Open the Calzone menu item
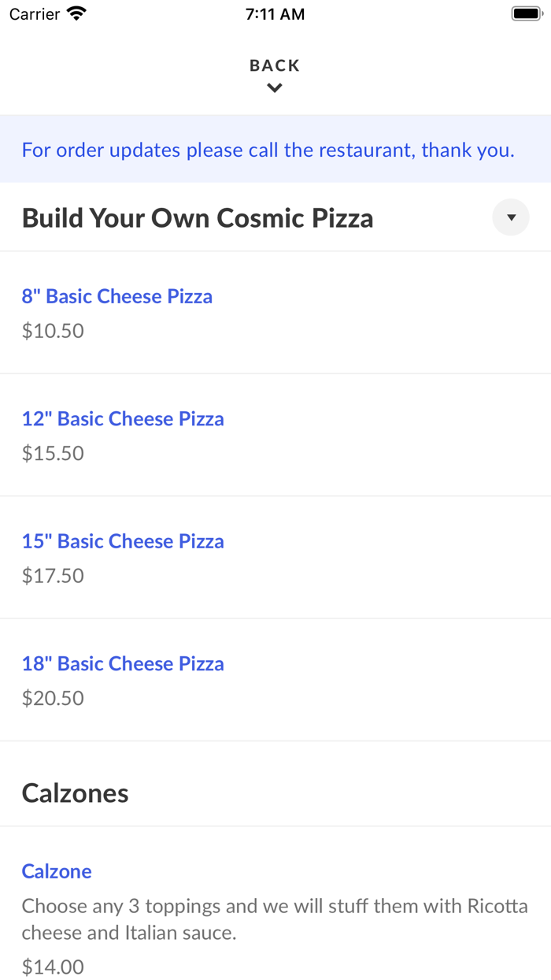Viewport: 551px width, 980px height. click(57, 871)
